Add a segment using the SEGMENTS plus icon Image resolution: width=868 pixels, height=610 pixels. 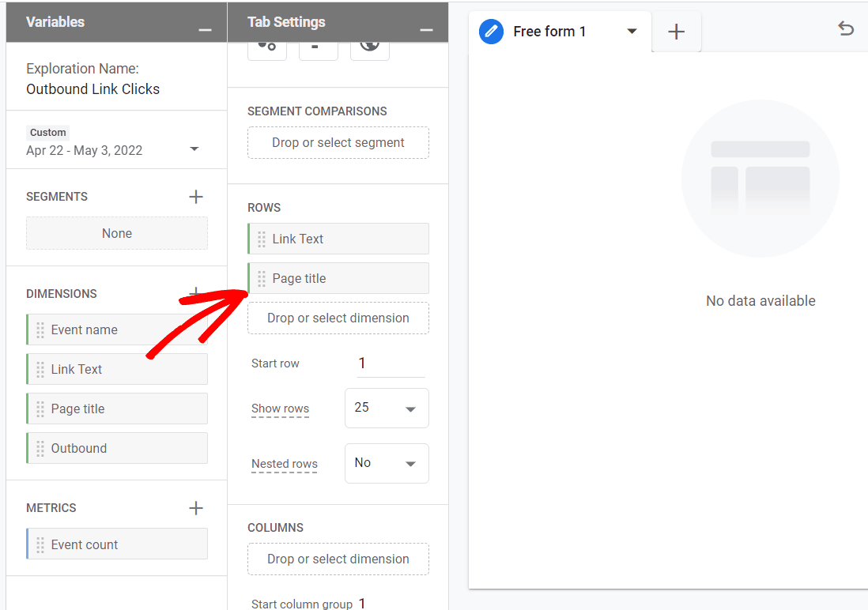click(195, 196)
